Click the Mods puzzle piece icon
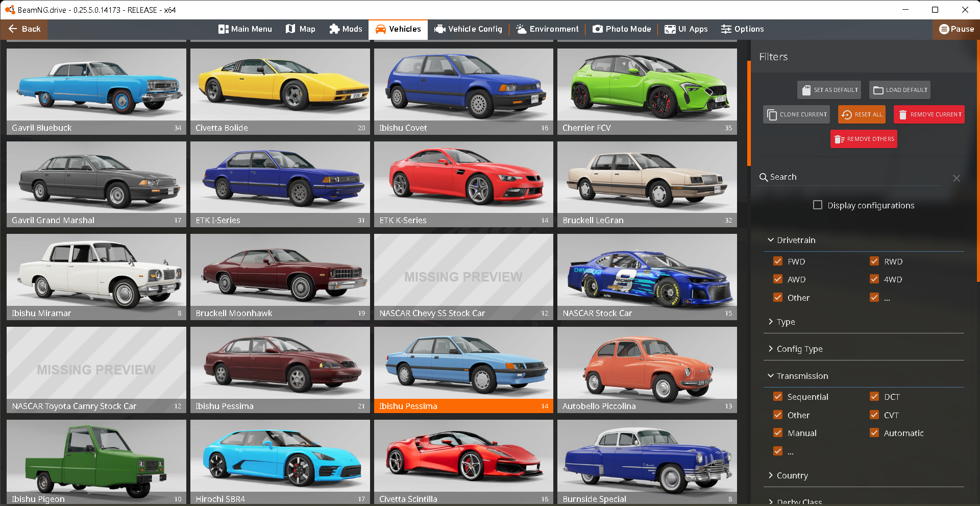The width and height of the screenshot is (980, 506). pyautogui.click(x=334, y=29)
